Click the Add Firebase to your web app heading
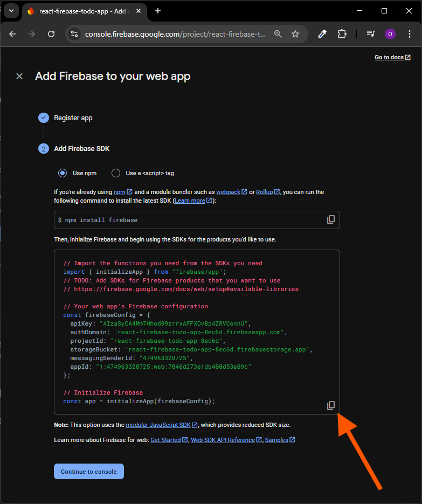This screenshot has height=504, width=422. tap(113, 76)
